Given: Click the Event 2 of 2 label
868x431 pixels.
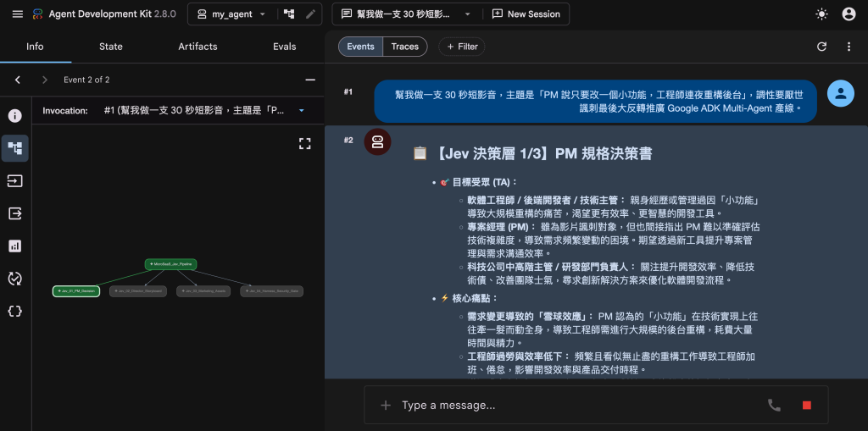Looking at the screenshot, I should pyautogui.click(x=86, y=80).
